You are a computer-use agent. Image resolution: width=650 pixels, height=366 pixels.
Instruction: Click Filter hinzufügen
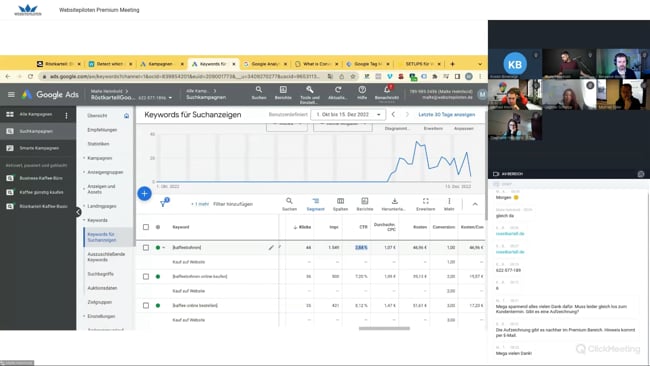[233, 204]
